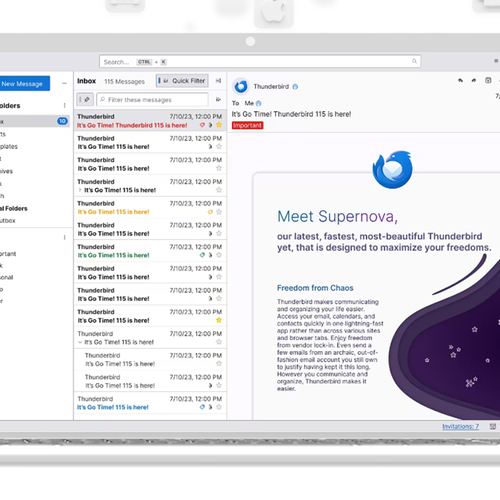Viewport: 500px width, 500px height.
Task: Click the Meet Supernova heading
Action: point(338,217)
